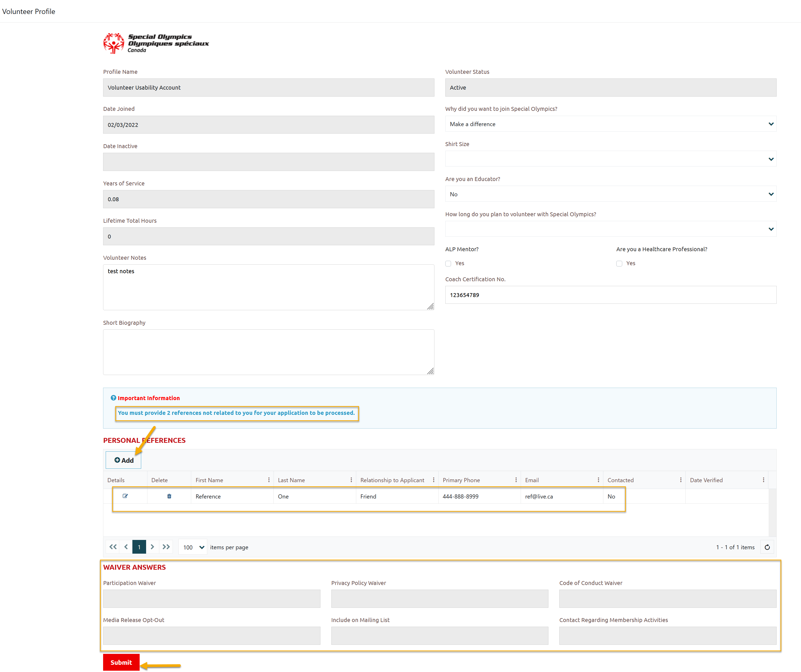Sort by First Name column header
This screenshot has width=801, height=672.
click(x=209, y=480)
